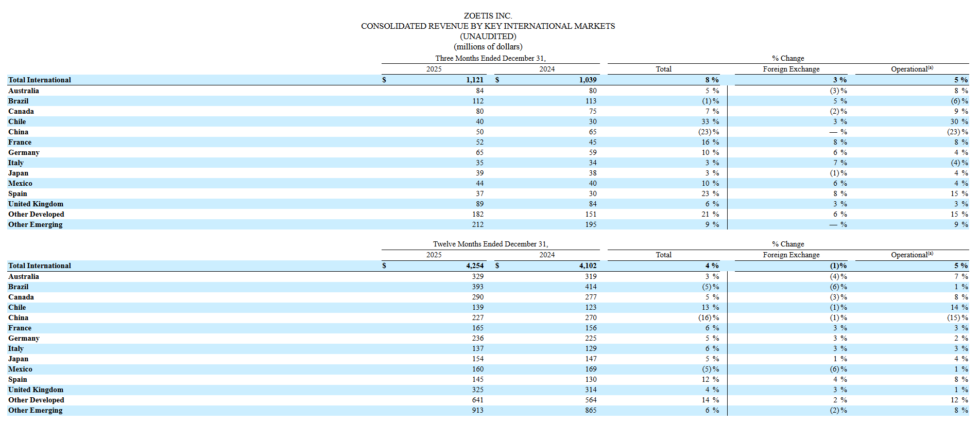Select Total International label in quarterly table
This screenshot has width=980, height=424.
coord(40,80)
